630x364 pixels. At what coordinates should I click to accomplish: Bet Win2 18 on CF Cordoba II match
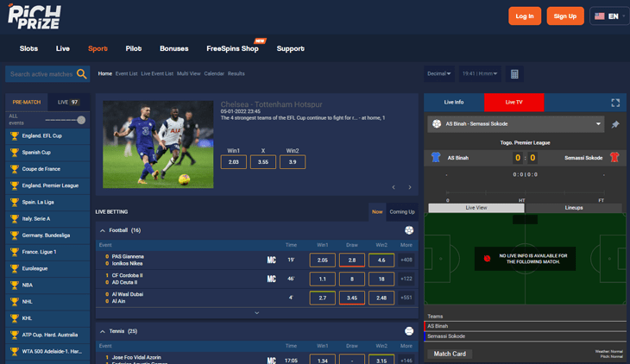[x=381, y=279]
